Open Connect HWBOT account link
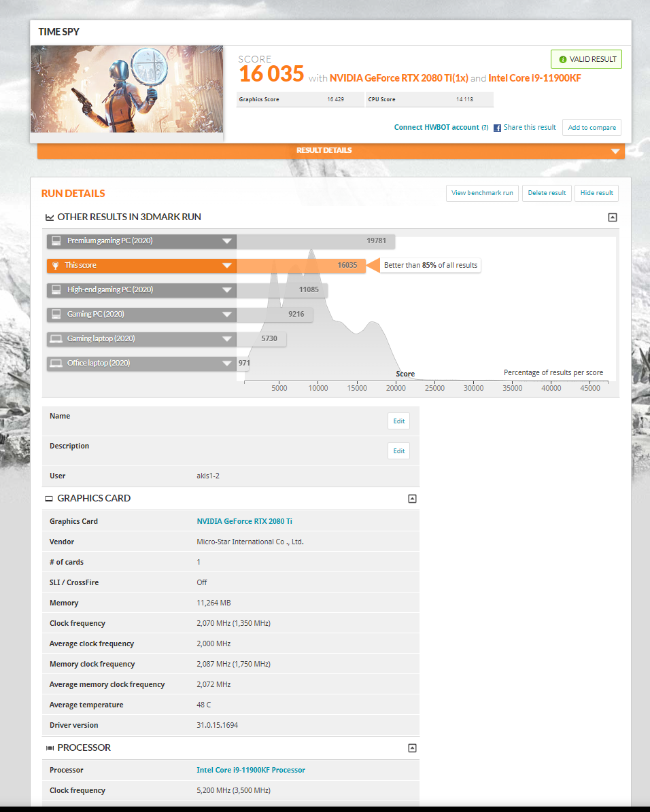Screen dimensions: 650x812 coord(437,127)
